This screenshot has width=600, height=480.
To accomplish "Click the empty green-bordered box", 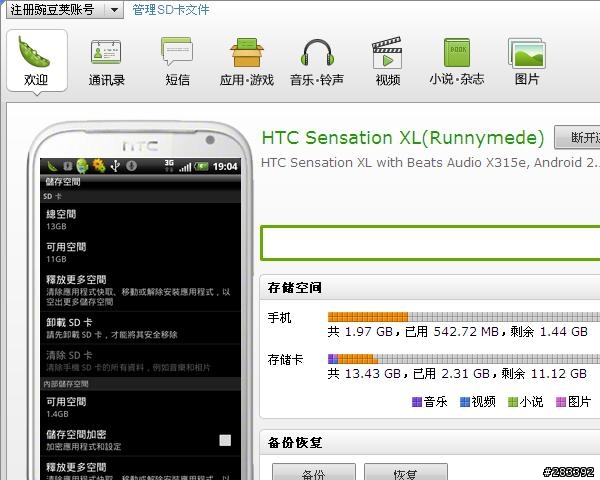I will (x=430, y=243).
